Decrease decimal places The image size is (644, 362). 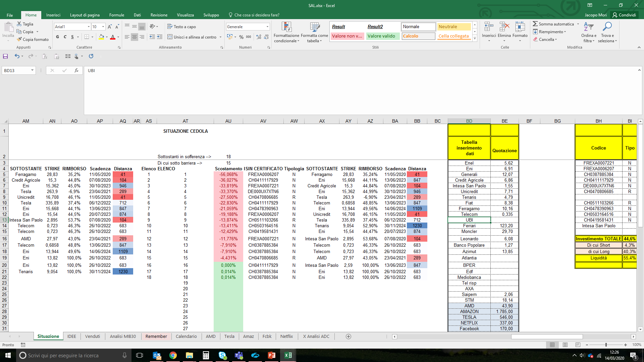(266, 37)
